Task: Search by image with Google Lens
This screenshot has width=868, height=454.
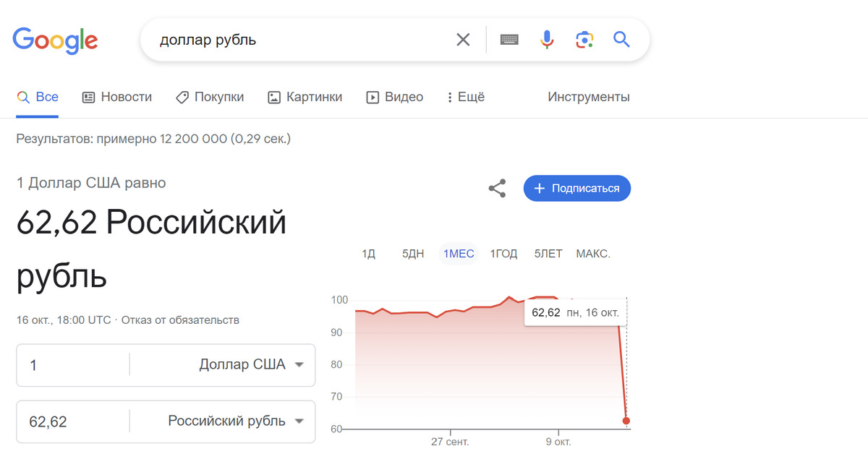Action: click(584, 40)
